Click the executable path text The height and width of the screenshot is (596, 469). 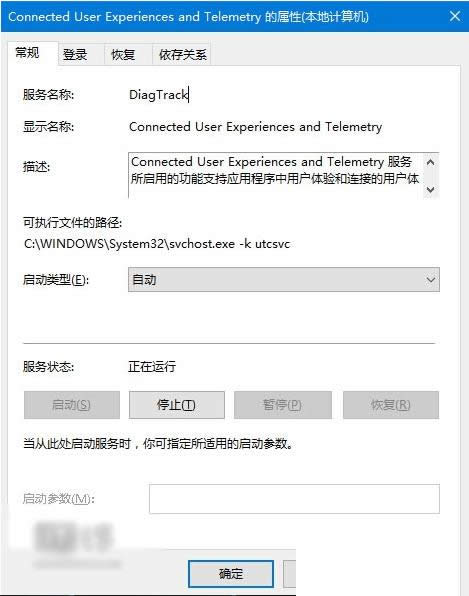click(157, 244)
